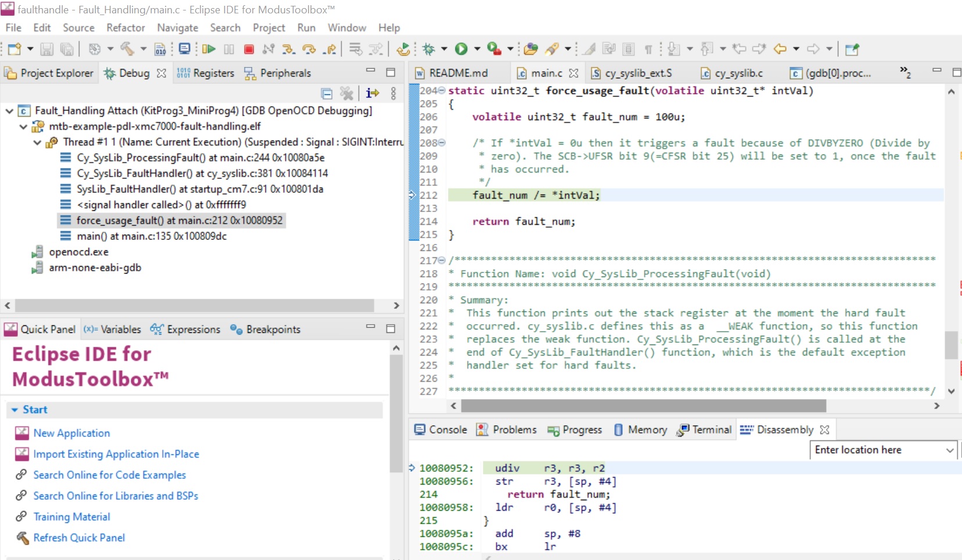Viewport: 962px width, 560px height.
Task: Click the Build hammer icon
Action: point(127,49)
